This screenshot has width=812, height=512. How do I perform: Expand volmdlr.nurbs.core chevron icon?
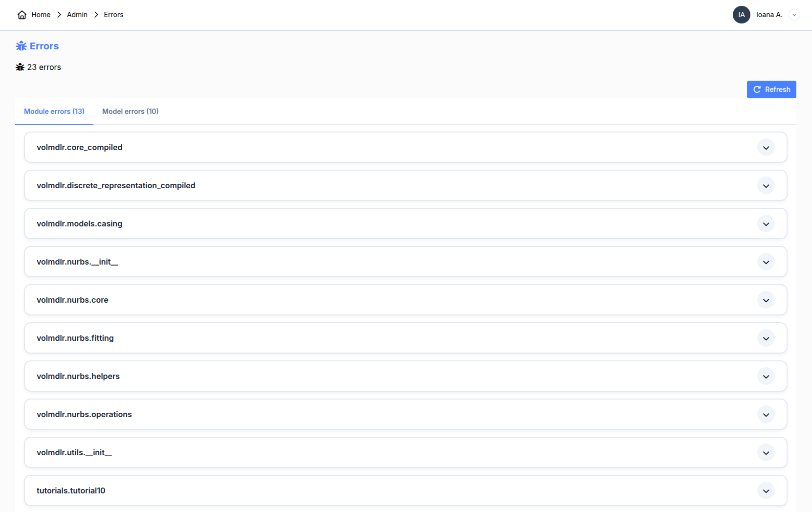pos(766,300)
